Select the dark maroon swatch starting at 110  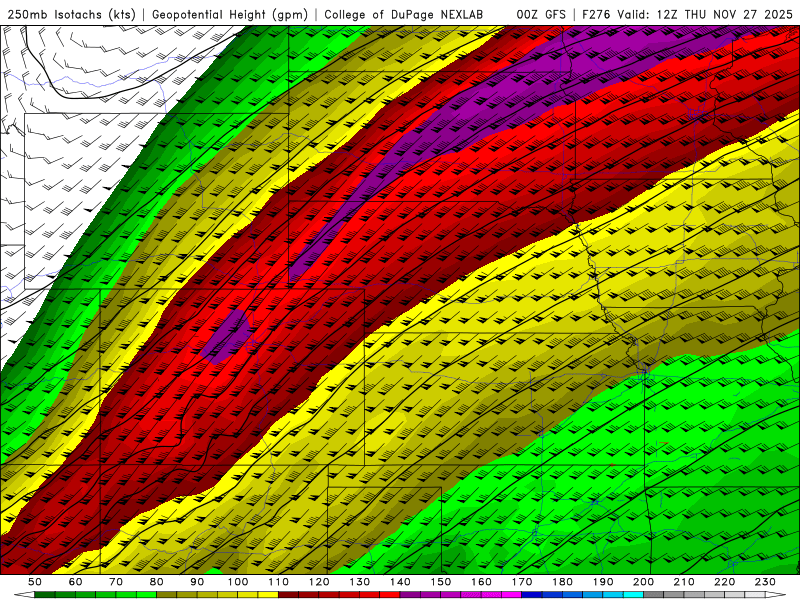tap(288, 595)
